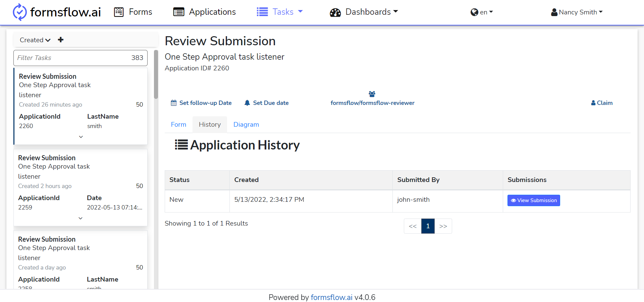Viewport: 644px width, 302px height.
Task: Click date value 2022-05-13 07:14 in card
Action: (115, 207)
